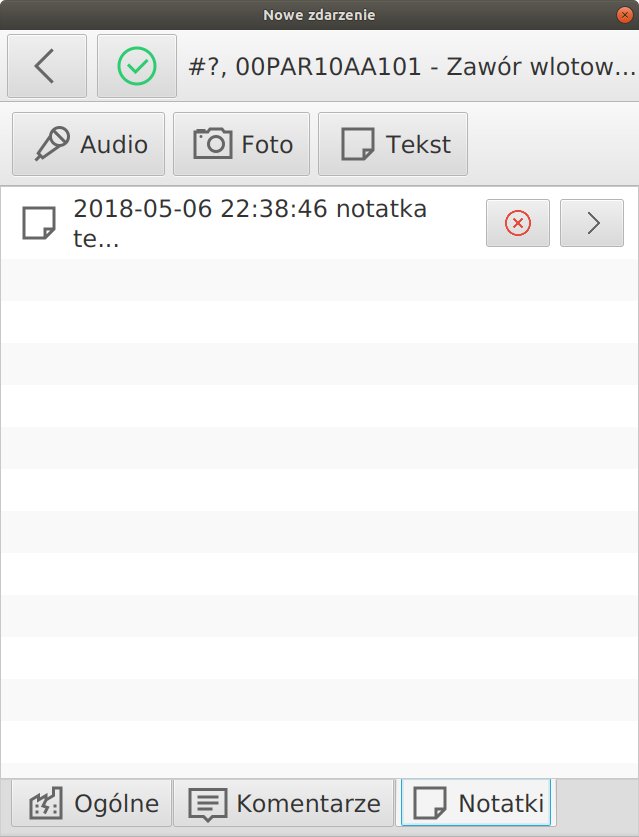Open the Ogólne tab

click(x=88, y=803)
